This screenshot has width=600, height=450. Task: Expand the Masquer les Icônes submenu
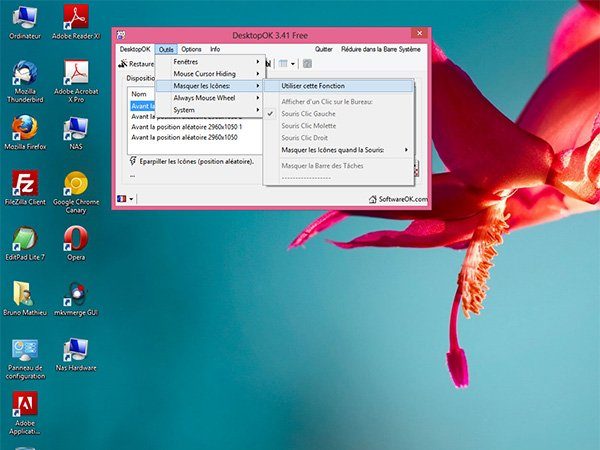click(209, 86)
